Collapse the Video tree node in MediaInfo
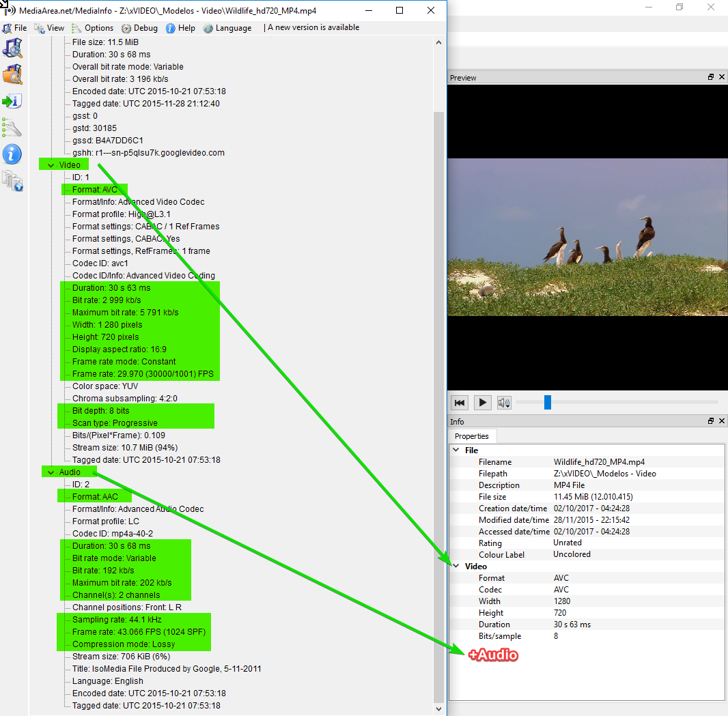This screenshot has height=716, width=728. point(51,165)
